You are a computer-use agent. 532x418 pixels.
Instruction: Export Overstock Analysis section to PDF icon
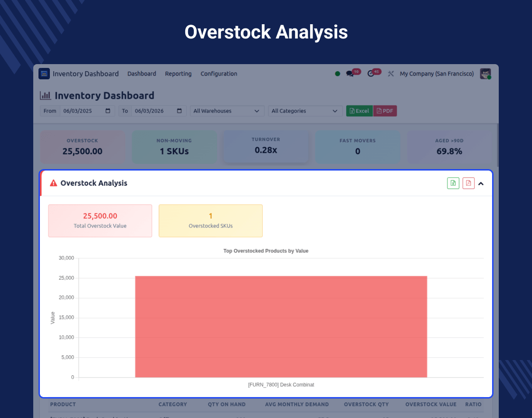pyautogui.click(x=468, y=183)
